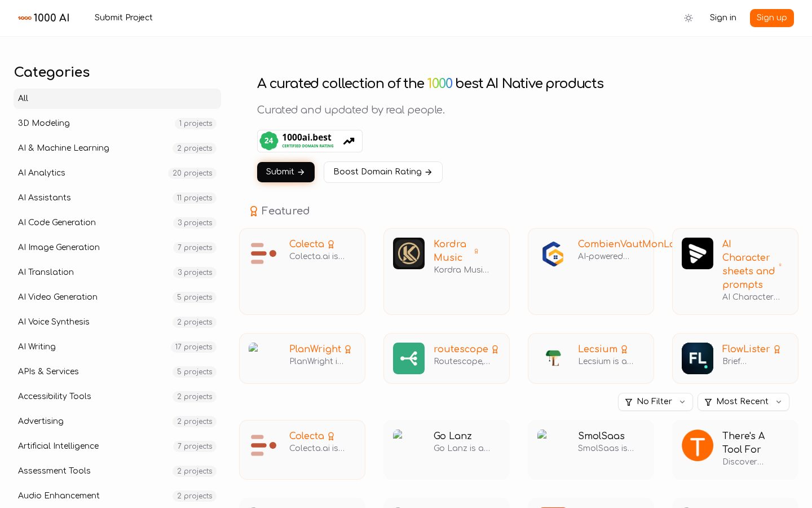Open There's A Tool For title
812x508 pixels.
pos(744,443)
